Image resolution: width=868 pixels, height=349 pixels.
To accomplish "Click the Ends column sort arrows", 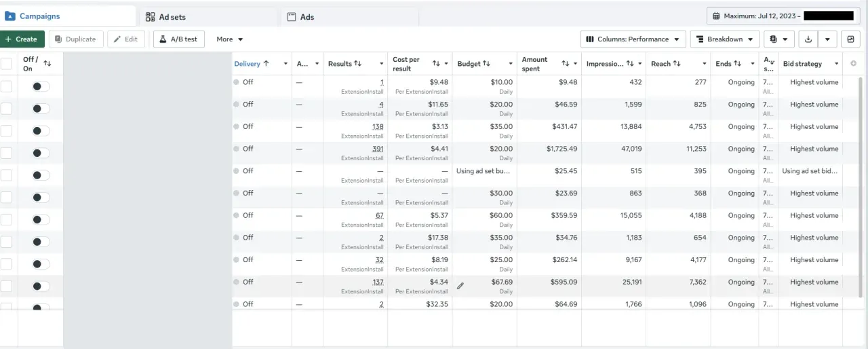I will click(x=737, y=64).
